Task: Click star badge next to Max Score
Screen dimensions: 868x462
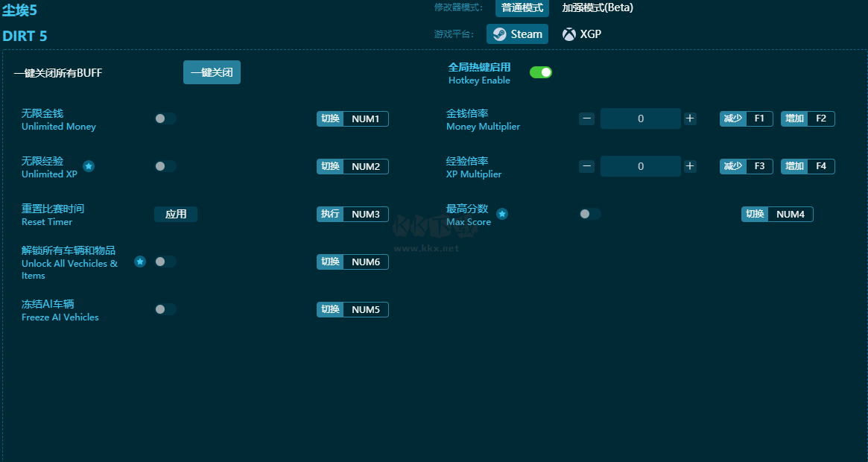Action: [502, 214]
